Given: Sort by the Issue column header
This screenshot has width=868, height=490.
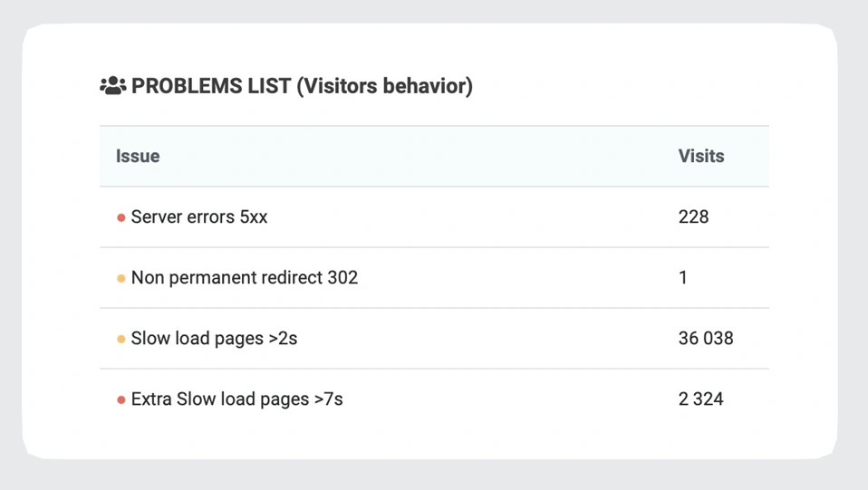Looking at the screenshot, I should 138,156.
